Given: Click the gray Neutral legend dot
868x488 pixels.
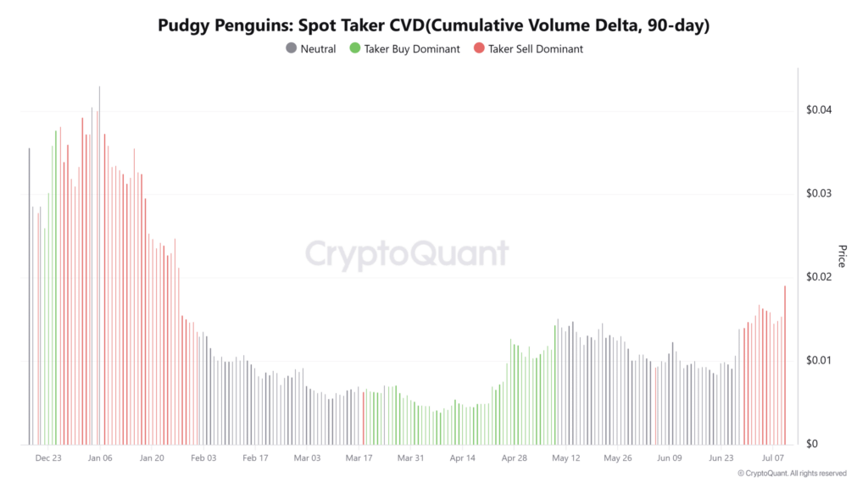Looking at the screenshot, I should (292, 49).
